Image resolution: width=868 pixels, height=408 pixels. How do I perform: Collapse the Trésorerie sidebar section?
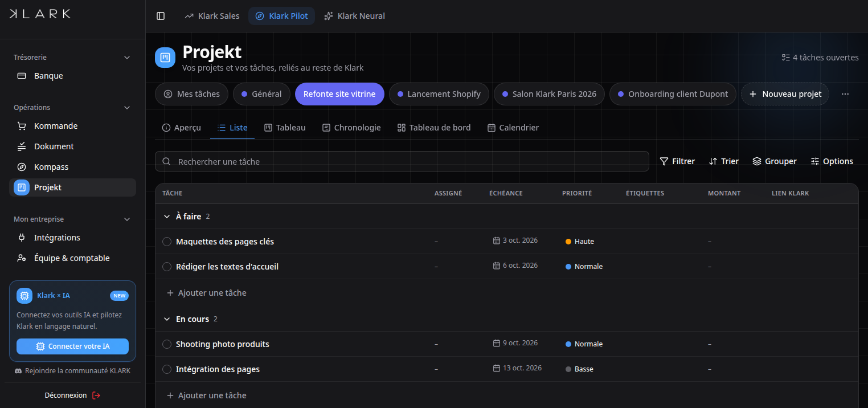(x=127, y=58)
